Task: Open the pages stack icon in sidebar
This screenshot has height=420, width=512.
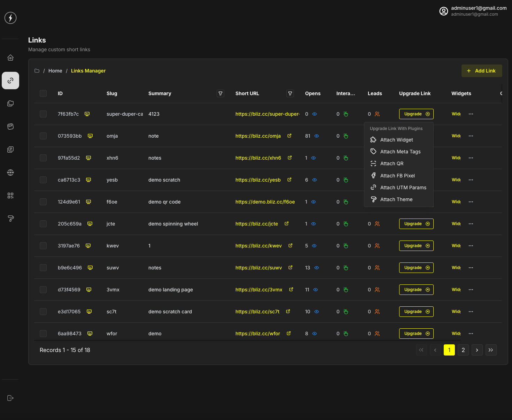Action: point(10,104)
